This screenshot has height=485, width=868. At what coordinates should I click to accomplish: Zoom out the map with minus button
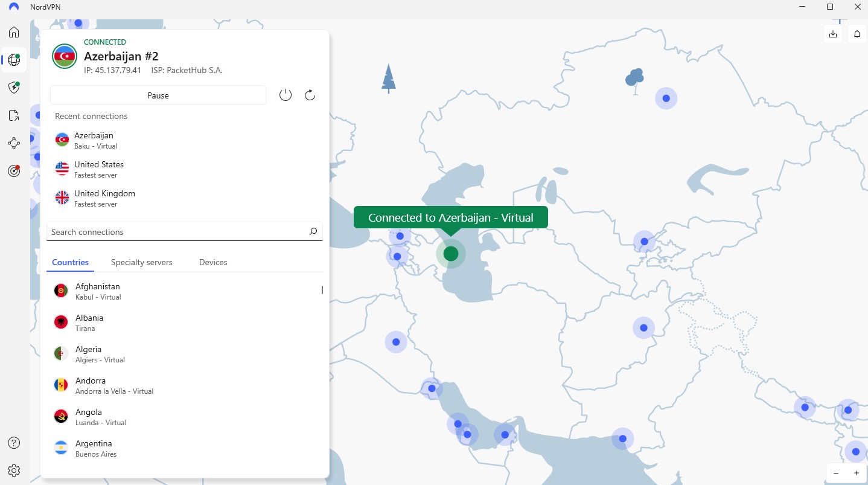point(836,473)
